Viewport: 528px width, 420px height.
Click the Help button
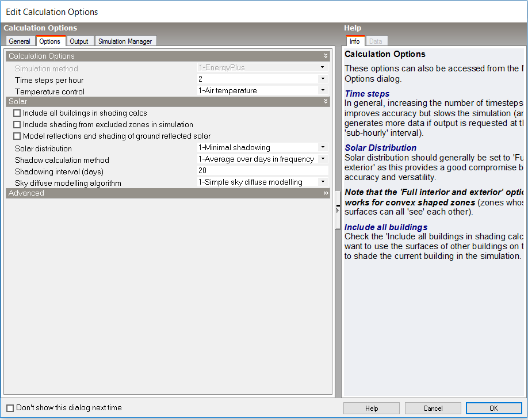click(372, 408)
